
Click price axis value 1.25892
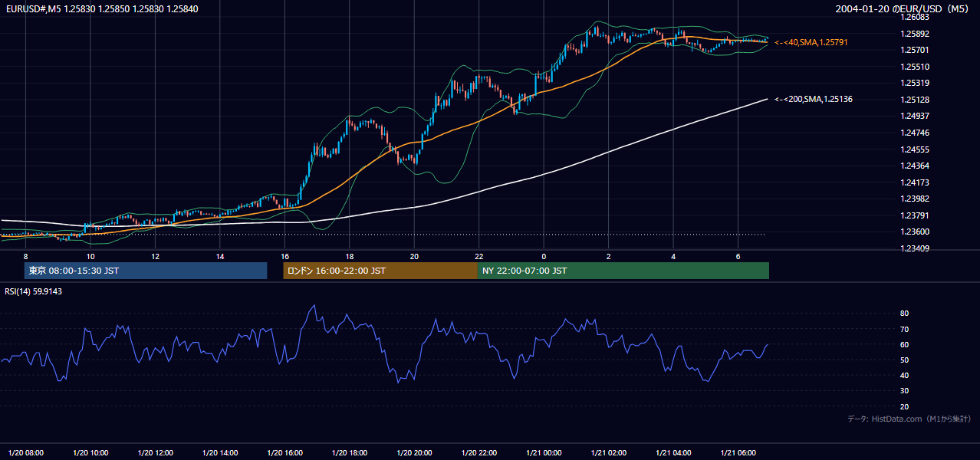914,34
